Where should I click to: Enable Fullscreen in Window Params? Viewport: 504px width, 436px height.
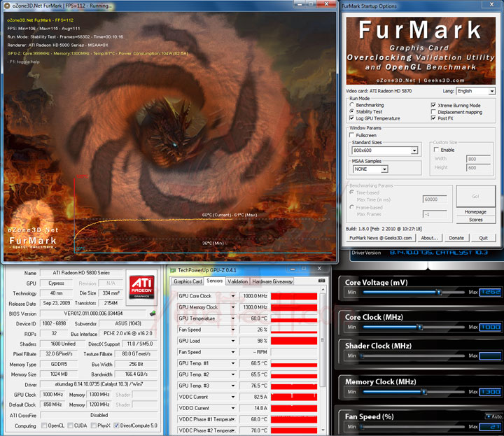351,135
